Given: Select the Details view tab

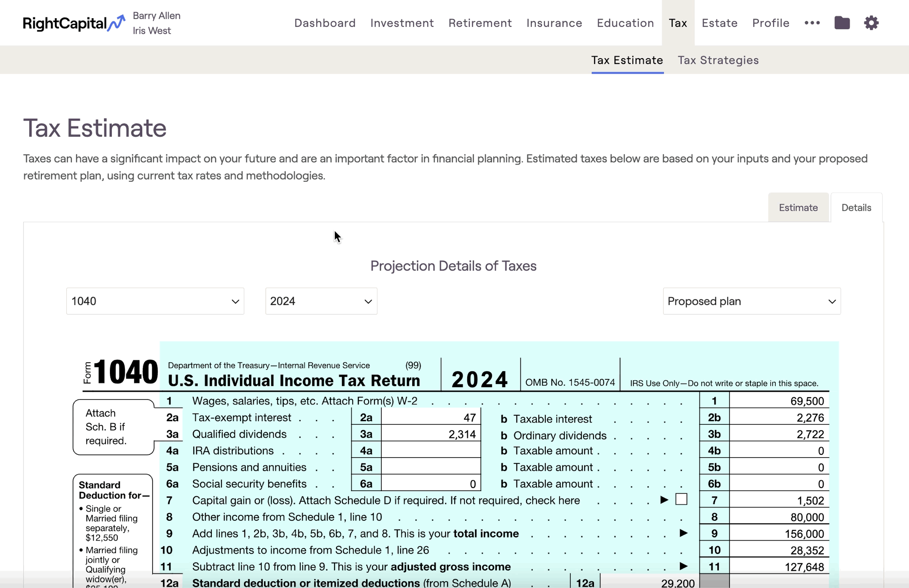Looking at the screenshot, I should [856, 208].
